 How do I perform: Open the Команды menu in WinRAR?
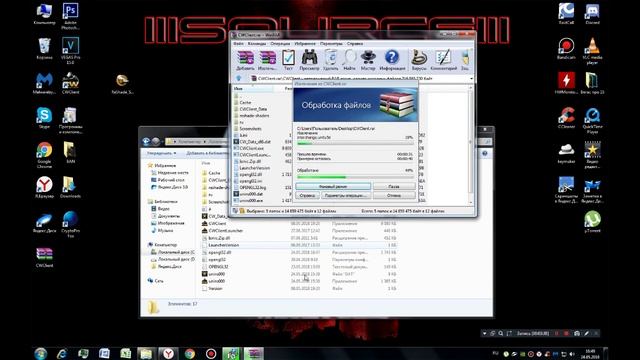tap(257, 43)
